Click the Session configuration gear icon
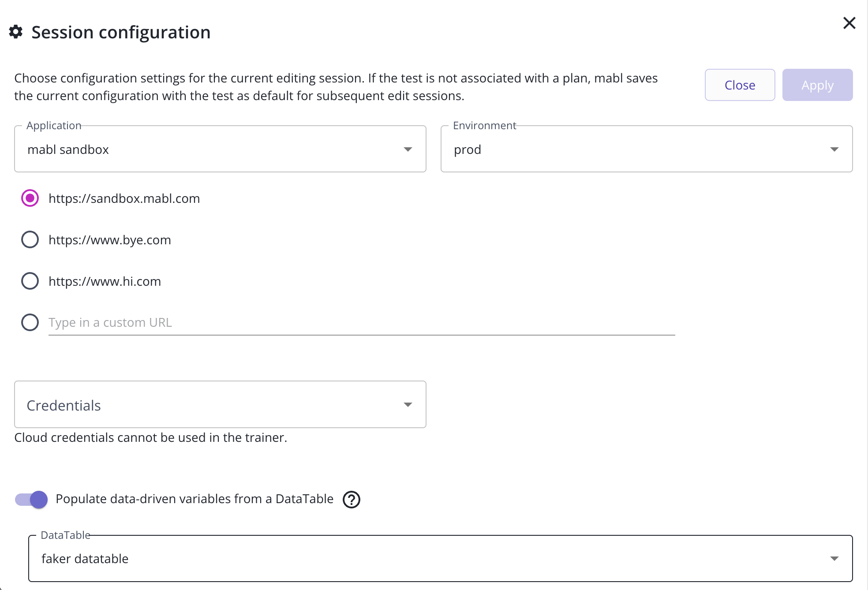868x590 pixels. click(x=16, y=32)
